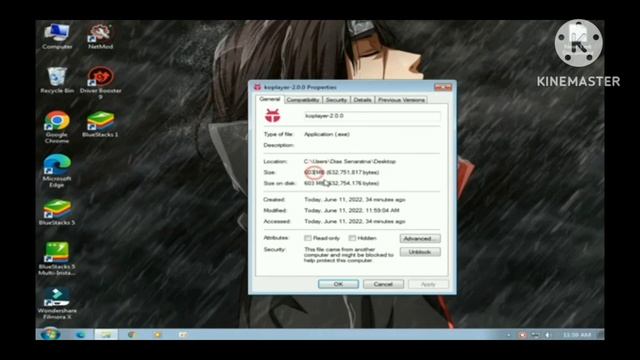Switch to the General tab
The height and width of the screenshot is (360, 640).
click(270, 99)
